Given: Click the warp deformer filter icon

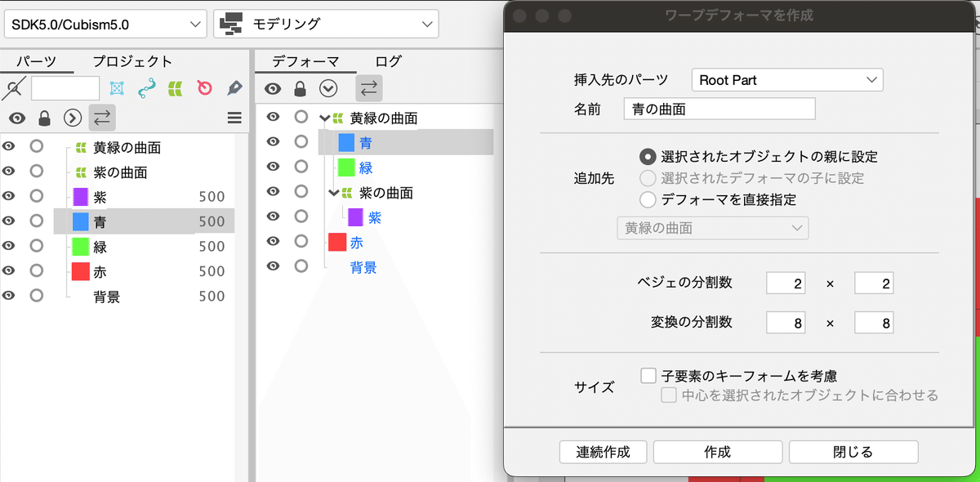Looking at the screenshot, I should (175, 88).
